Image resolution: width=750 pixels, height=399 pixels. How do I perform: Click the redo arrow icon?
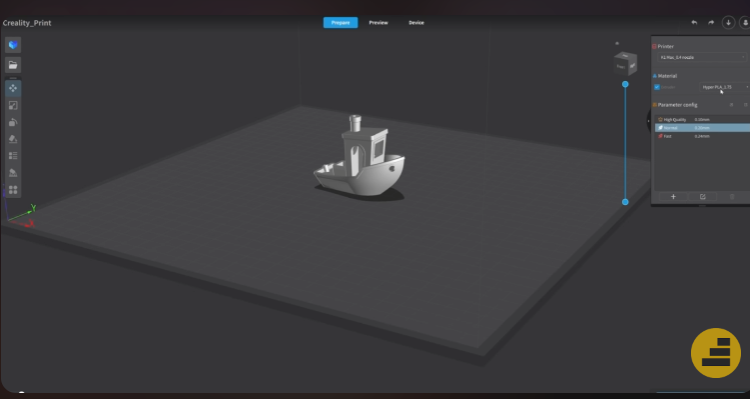coord(711,22)
